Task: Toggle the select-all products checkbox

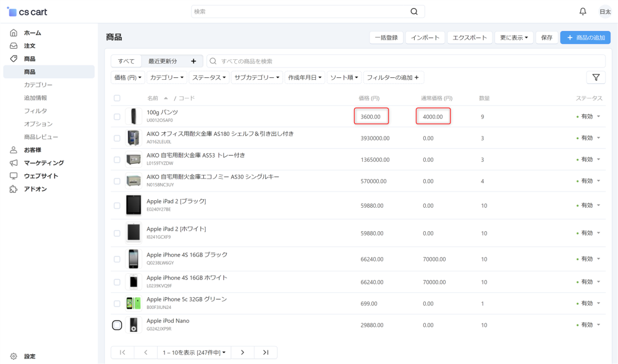Action: click(117, 98)
